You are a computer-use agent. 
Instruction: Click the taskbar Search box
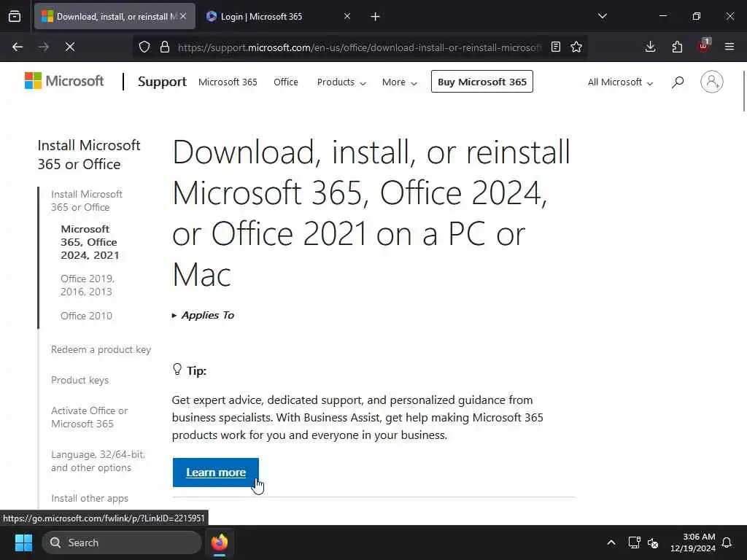(x=122, y=542)
